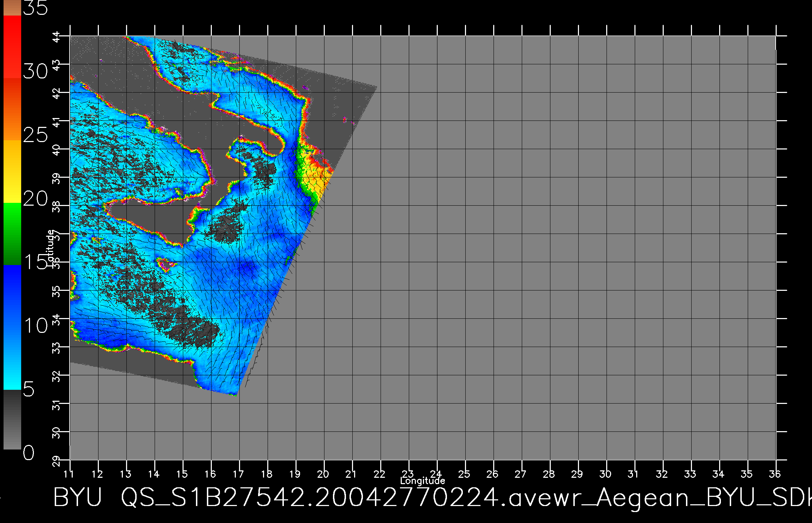The width and height of the screenshot is (812, 523).
Task: Click the colorbar scale label 5
Action: (x=29, y=389)
